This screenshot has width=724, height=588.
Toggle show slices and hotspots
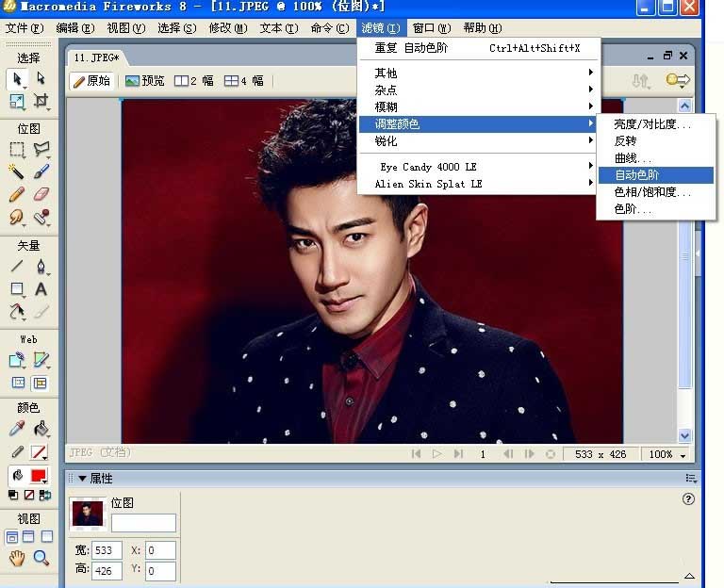coord(41,383)
